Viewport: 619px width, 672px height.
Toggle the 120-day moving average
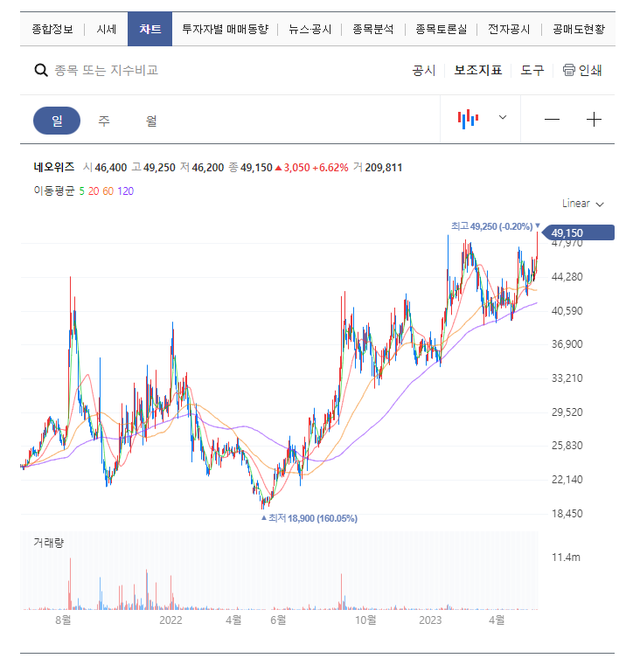click(126, 191)
